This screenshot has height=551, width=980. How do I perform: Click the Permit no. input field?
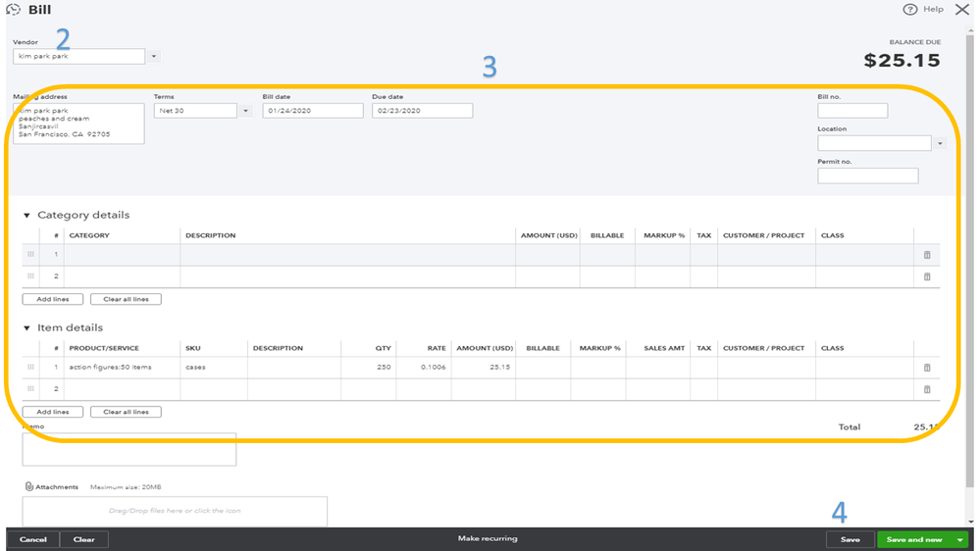click(867, 175)
